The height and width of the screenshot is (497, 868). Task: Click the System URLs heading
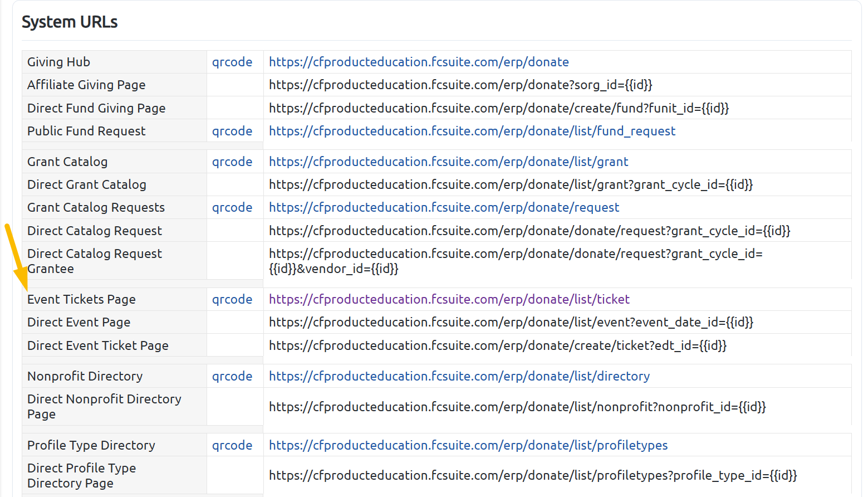click(70, 22)
